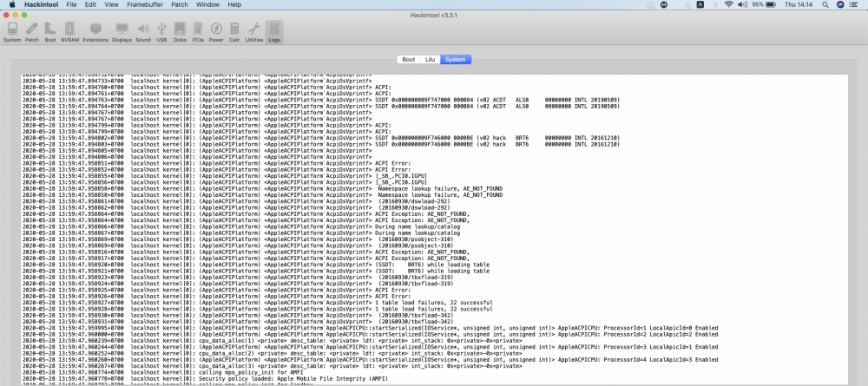Viewport: 868px width, 386px height.
Task: Open Spotlight search icon
Action: (825, 4)
